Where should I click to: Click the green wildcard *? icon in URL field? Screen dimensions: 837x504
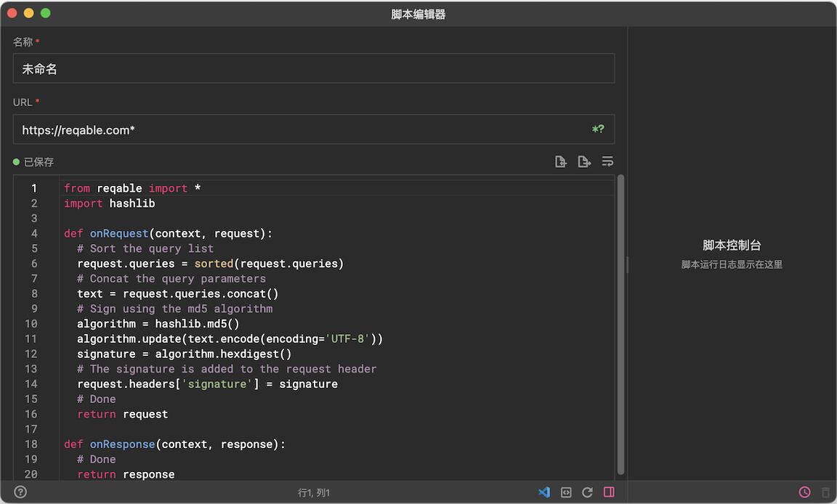(x=598, y=130)
